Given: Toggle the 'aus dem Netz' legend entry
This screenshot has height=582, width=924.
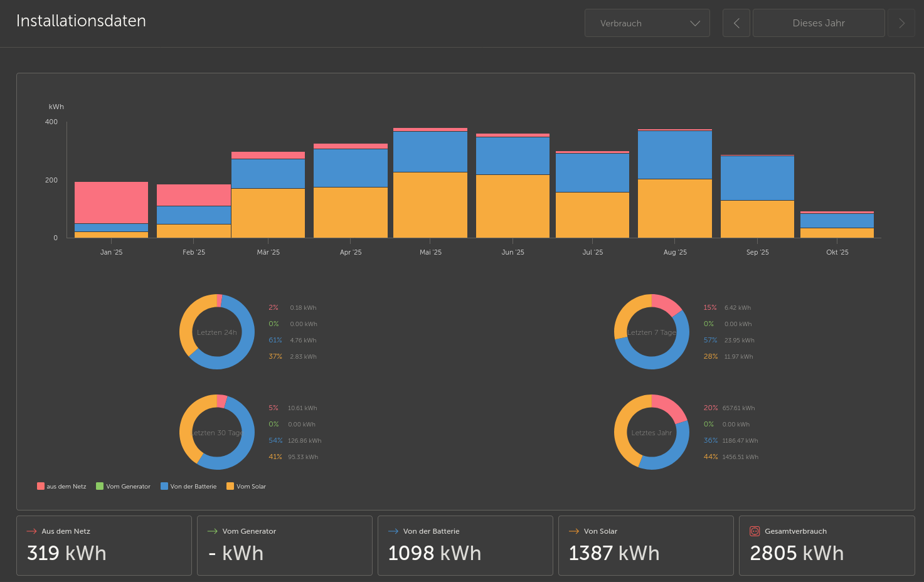Looking at the screenshot, I should pyautogui.click(x=61, y=486).
